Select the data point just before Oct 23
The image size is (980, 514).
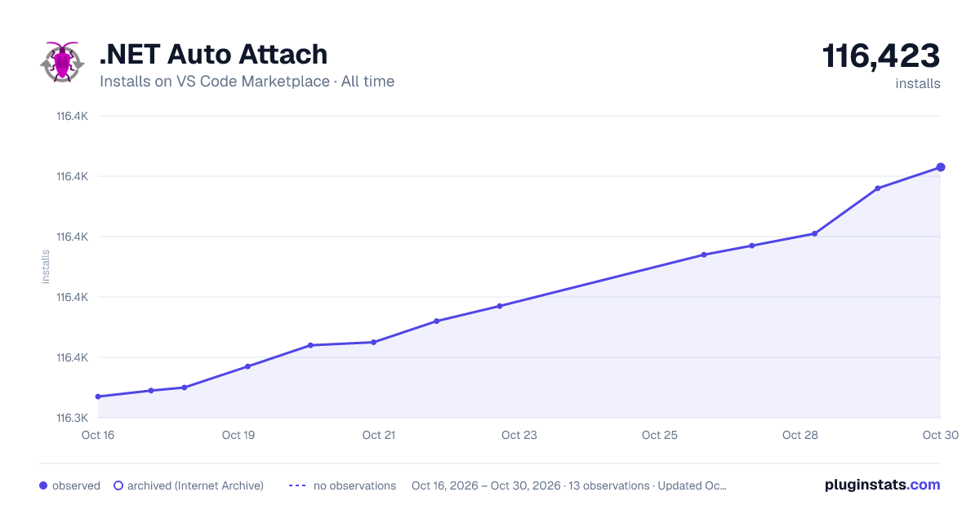tap(500, 306)
